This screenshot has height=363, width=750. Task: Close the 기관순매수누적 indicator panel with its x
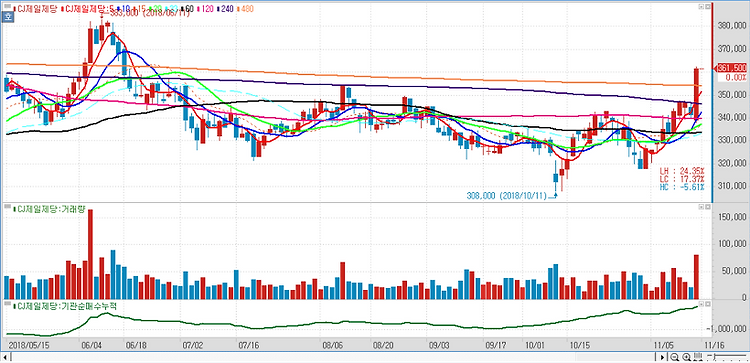click(x=708, y=304)
